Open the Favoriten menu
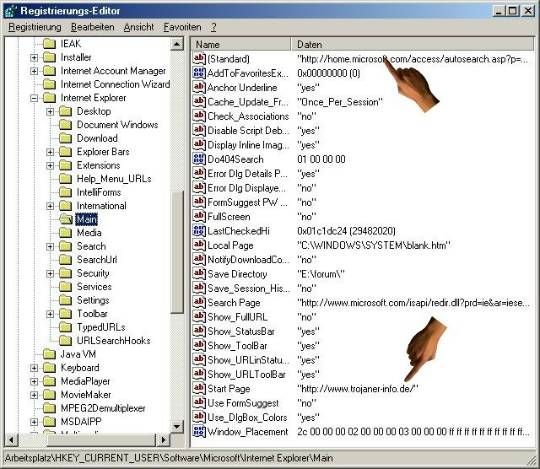540x469 pixels. pyautogui.click(x=182, y=27)
